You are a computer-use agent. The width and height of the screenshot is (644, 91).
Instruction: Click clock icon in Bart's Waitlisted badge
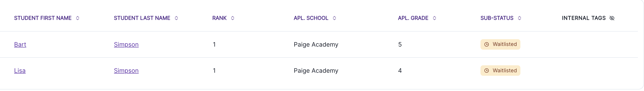[x=487, y=44]
